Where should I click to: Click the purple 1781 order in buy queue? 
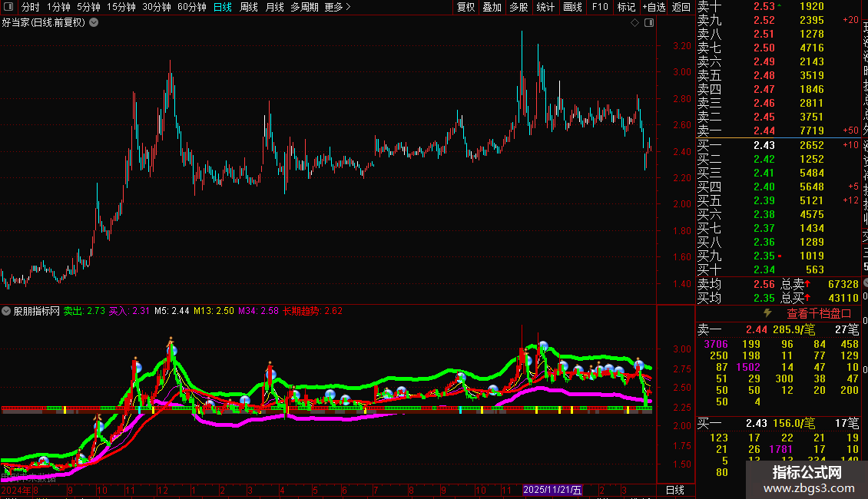tap(780, 450)
